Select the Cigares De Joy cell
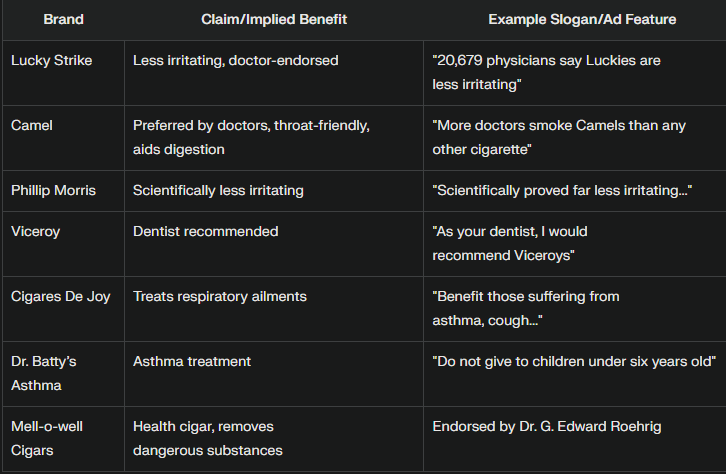The height and width of the screenshot is (474, 726). [63, 309]
